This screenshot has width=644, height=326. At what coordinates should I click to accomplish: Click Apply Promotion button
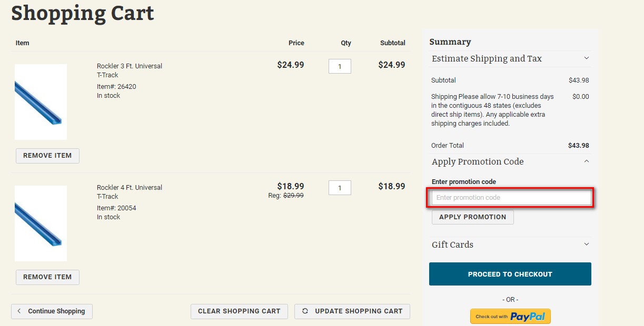[472, 217]
